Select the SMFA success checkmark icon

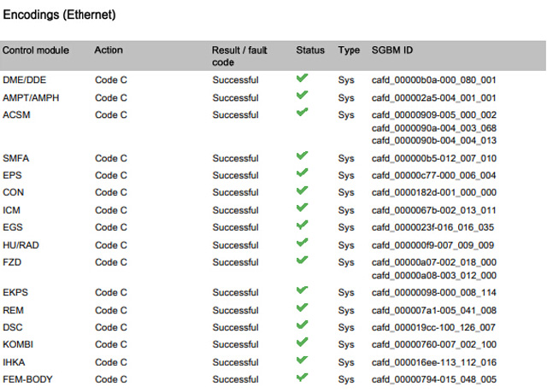pos(302,156)
